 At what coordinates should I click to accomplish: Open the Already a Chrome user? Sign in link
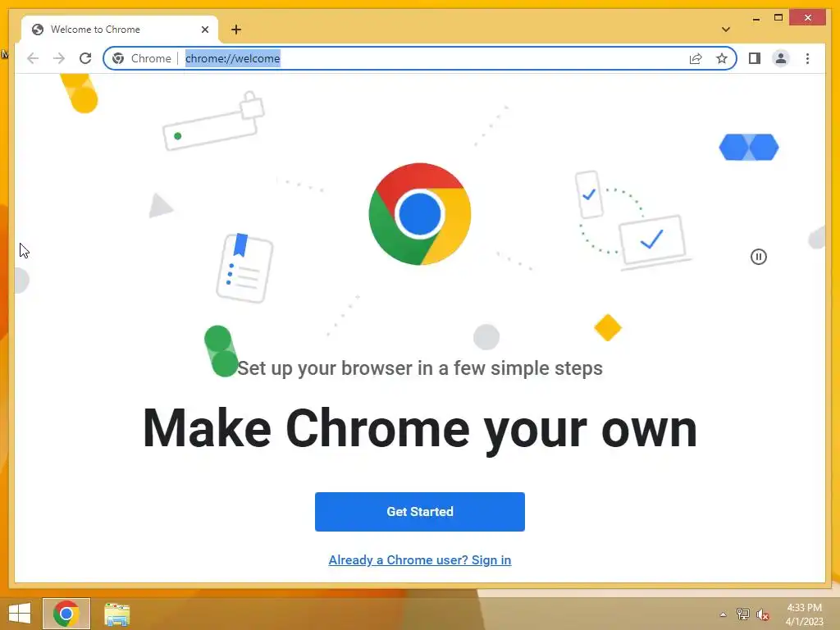tap(420, 559)
